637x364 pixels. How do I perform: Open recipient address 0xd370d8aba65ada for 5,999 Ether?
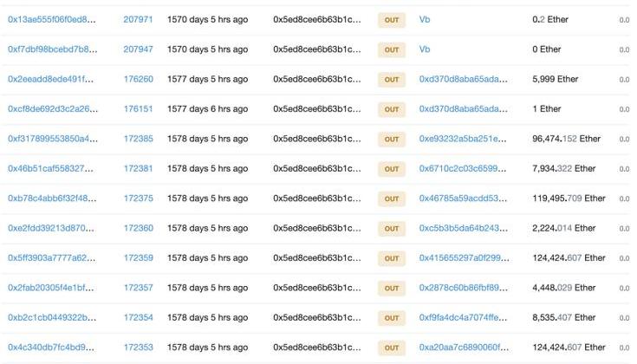pyautogui.click(x=463, y=79)
